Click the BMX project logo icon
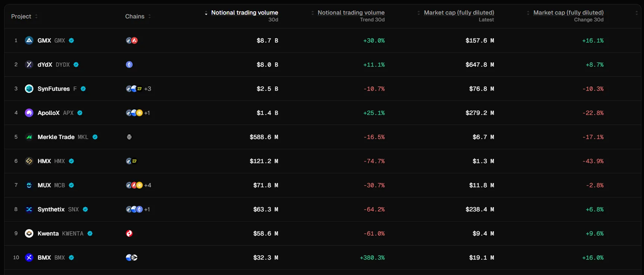Screen dimensions: 644x275 (x=29, y=257)
